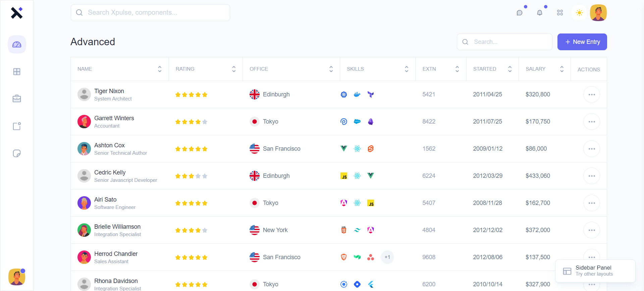This screenshot has width=644, height=291.
Task: Set Cedric Kelly's rating to four stars
Action: tap(198, 176)
